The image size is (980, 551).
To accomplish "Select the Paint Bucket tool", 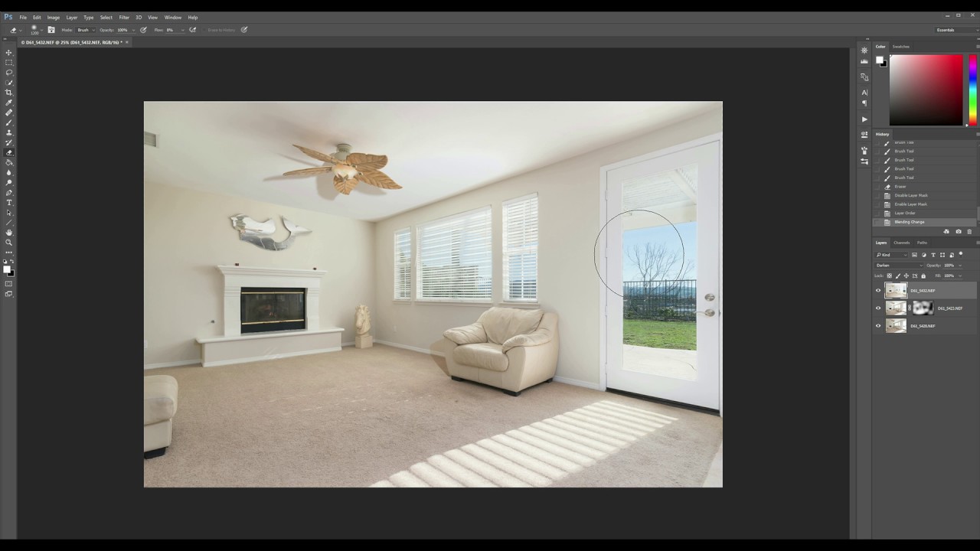I will tap(8, 162).
